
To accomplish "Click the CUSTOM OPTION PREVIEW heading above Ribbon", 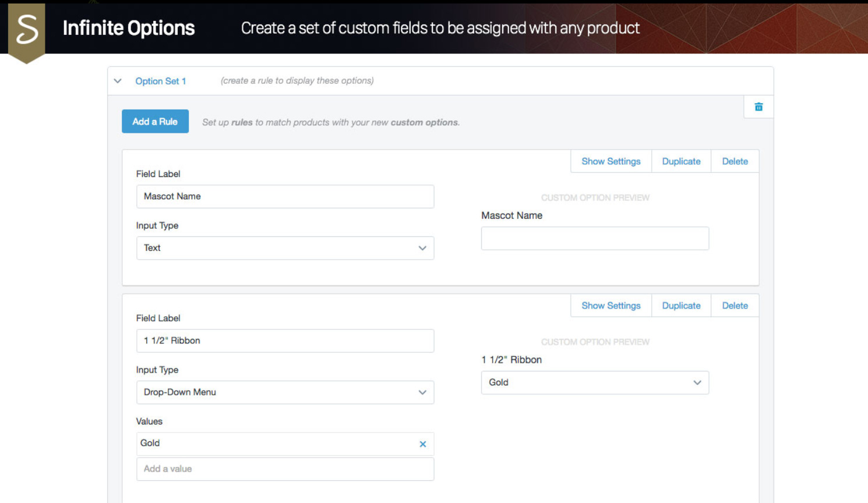I will (x=595, y=342).
